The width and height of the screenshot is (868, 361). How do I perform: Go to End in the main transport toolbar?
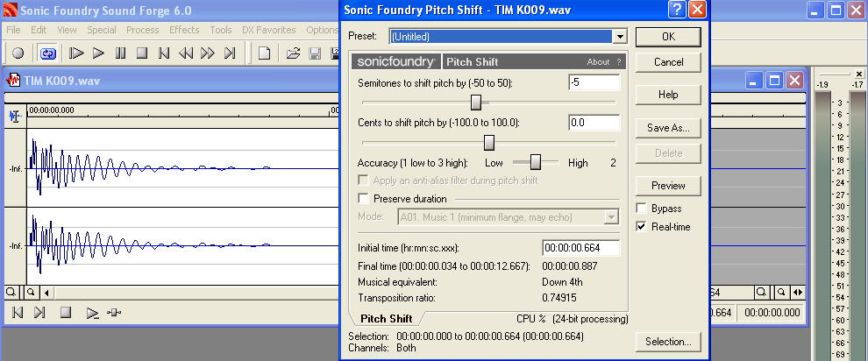coord(229,53)
